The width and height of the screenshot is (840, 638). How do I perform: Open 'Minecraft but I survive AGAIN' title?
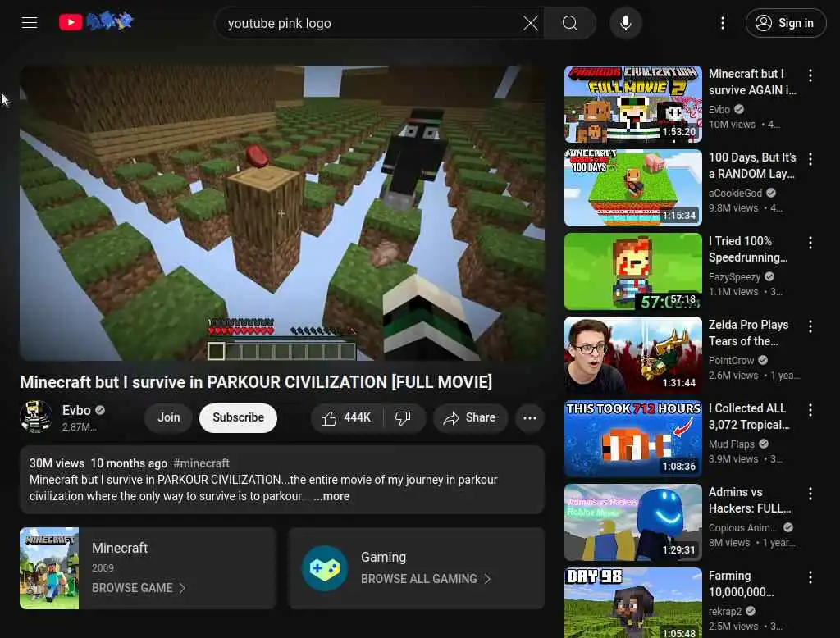click(752, 82)
